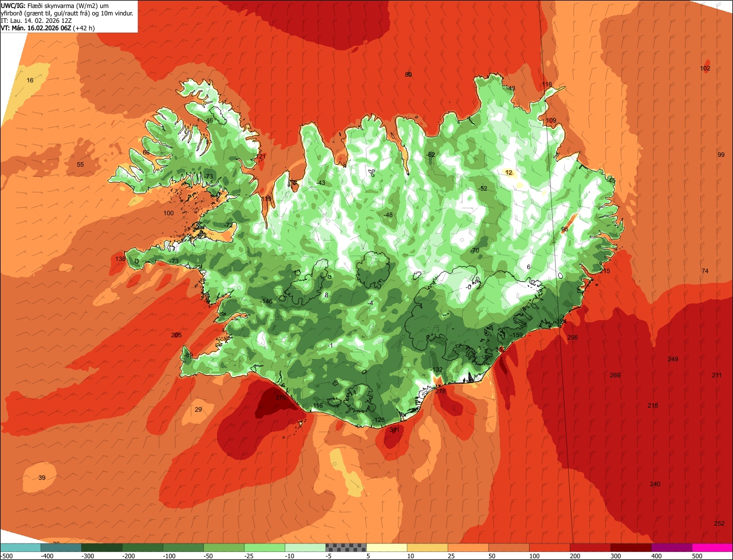Click the map value 269 in the southeast sea
This screenshot has width=733, height=560.
[615, 375]
